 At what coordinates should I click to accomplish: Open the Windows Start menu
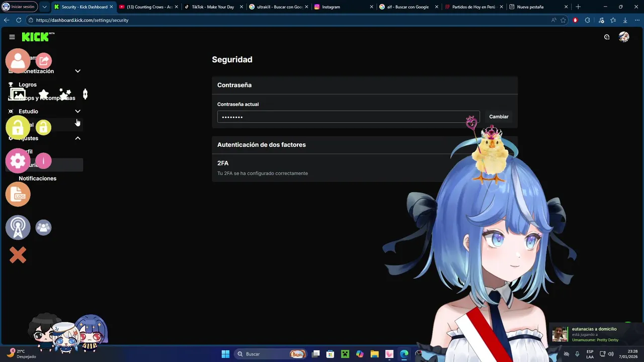[225, 354]
